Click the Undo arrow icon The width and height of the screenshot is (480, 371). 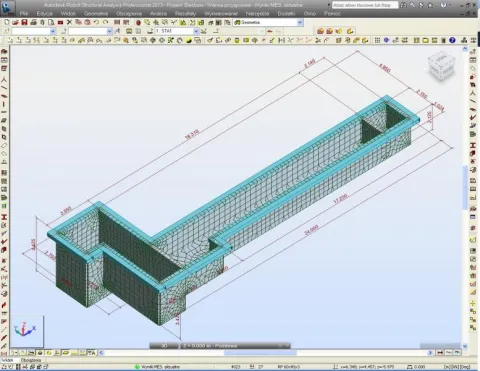(x=96, y=22)
